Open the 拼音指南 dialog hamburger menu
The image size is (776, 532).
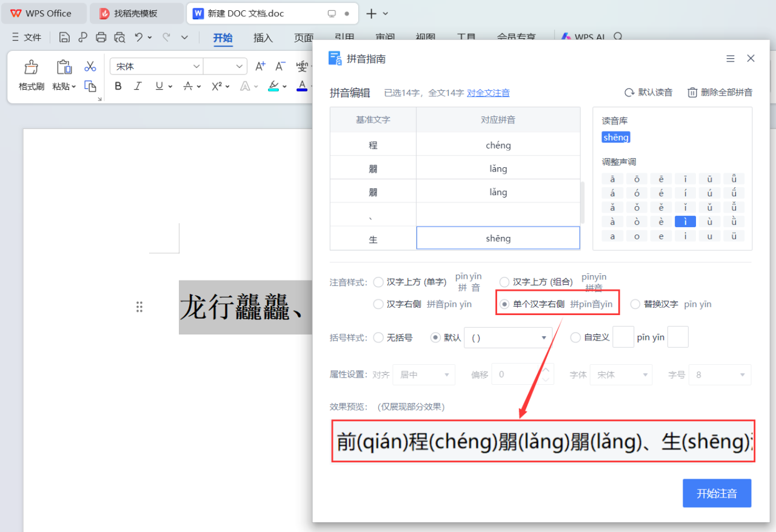point(731,59)
